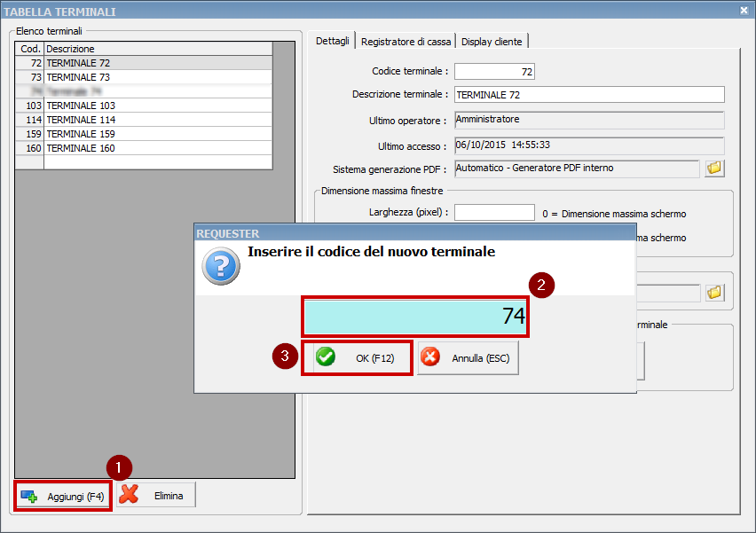Open folder icon beside Sistema generazione PDF

coord(714,169)
